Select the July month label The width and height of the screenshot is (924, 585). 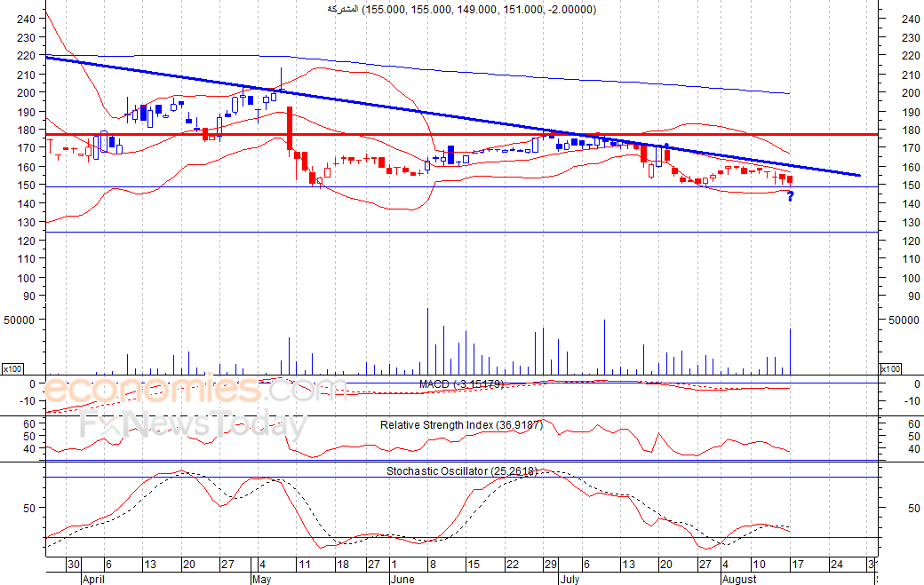point(570,579)
